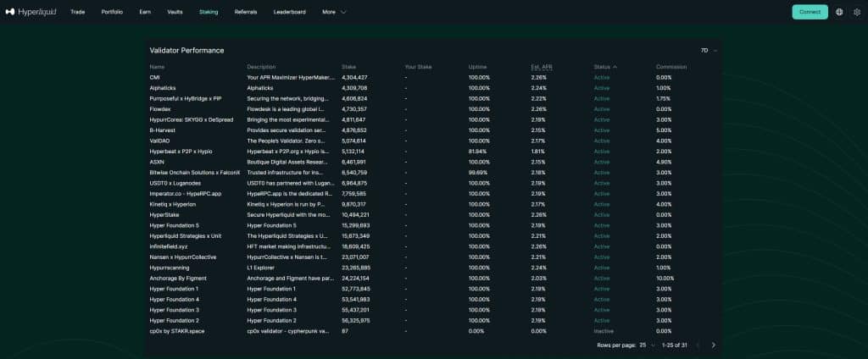This screenshot has height=359, width=868.
Task: Select the B-Harvest validator name
Action: coord(162,130)
